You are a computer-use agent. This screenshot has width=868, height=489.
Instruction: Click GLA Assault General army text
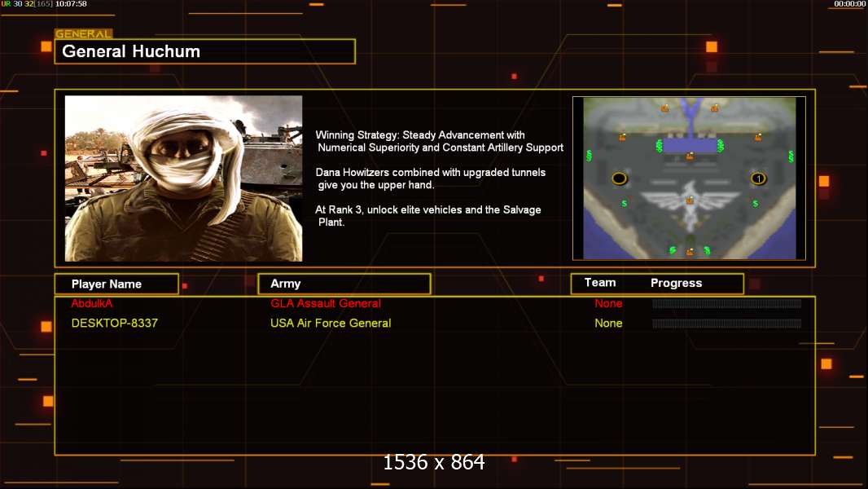[x=326, y=303]
